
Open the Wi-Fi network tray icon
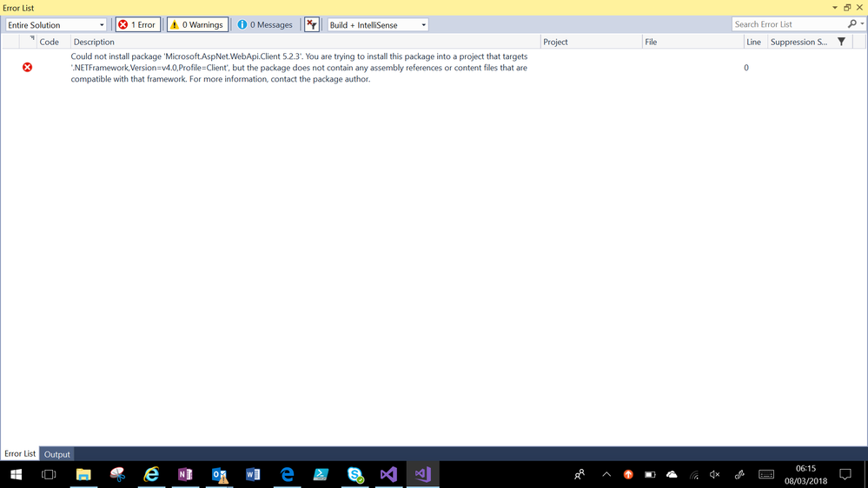[693, 475]
